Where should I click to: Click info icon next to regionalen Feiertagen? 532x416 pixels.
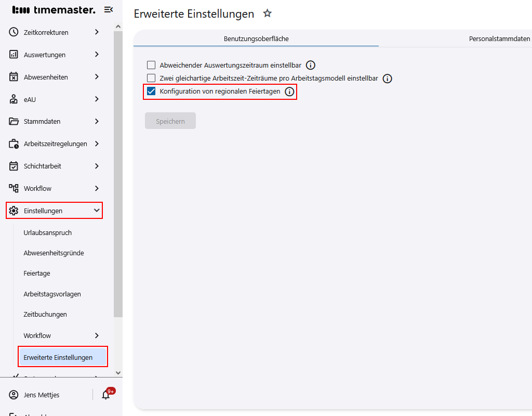tap(289, 92)
